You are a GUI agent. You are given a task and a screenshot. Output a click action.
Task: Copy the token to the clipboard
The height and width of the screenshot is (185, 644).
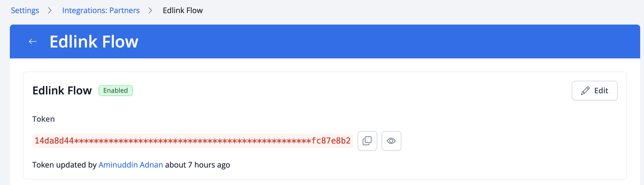[x=367, y=141]
